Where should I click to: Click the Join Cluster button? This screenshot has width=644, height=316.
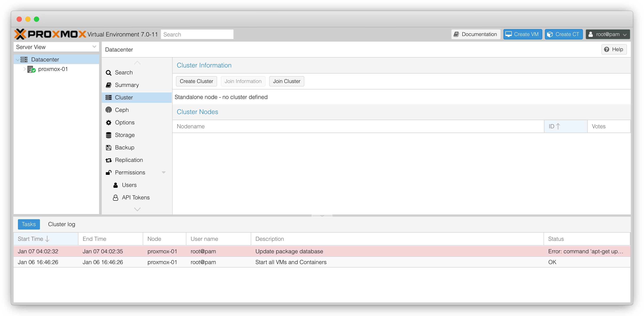[287, 81]
